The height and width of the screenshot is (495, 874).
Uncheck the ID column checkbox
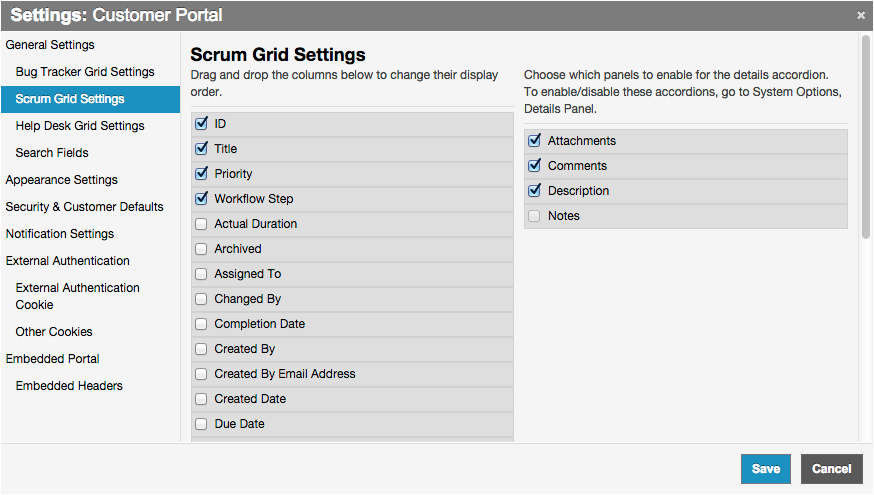click(x=201, y=124)
